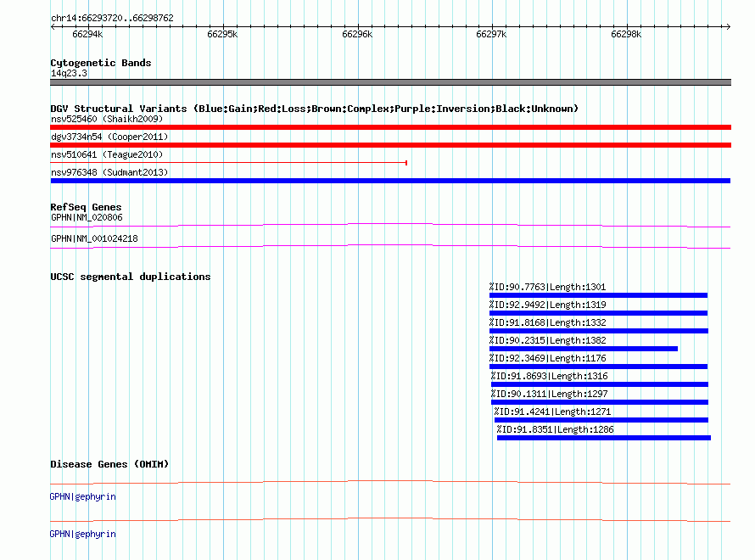Click the blue bar under %ID:91.8693
Viewport: 755px width, 560px height.
[x=600, y=384]
